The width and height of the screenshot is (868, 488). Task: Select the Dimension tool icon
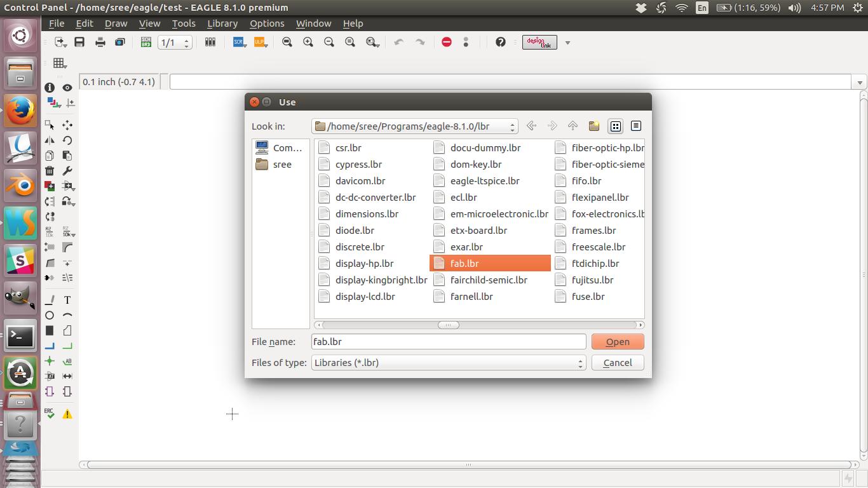click(x=67, y=376)
